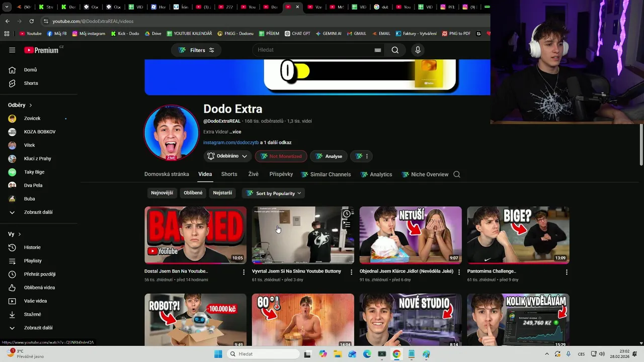This screenshot has height=362, width=644.
Task: Click the Not Monetized badge
Action: [281, 156]
